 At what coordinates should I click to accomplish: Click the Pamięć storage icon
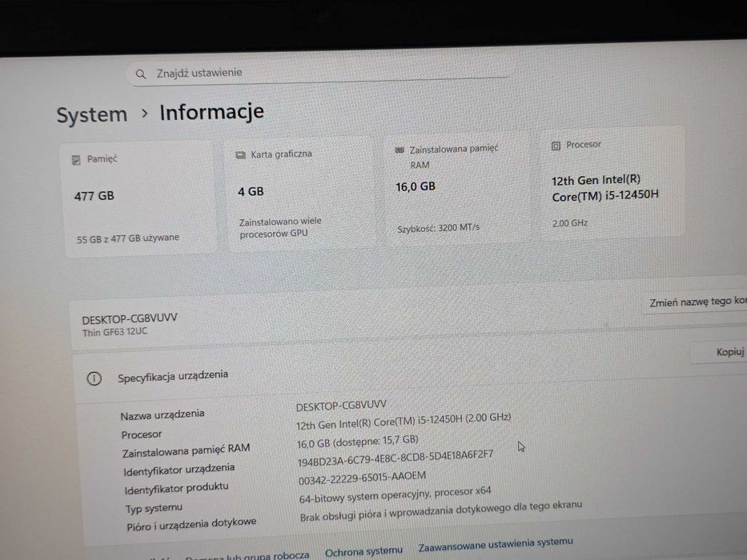pyautogui.click(x=76, y=160)
